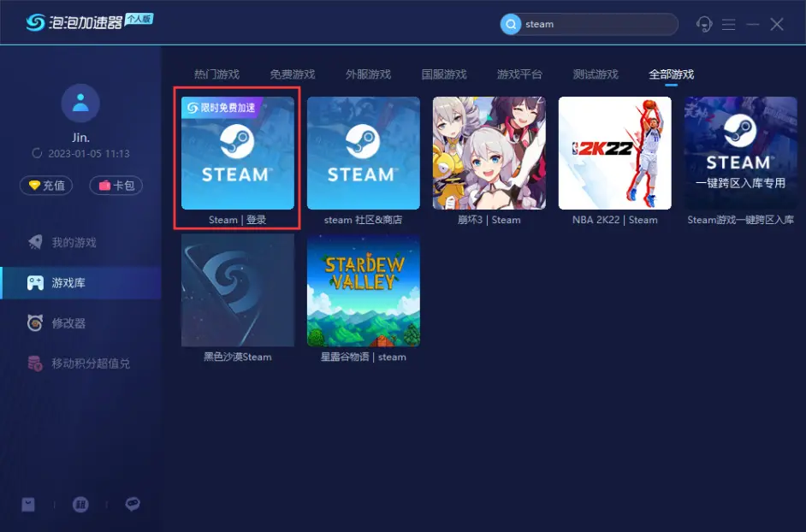Switch to the 热门游戏 tab
Screen dimensions: 806x532
pyautogui.click(x=216, y=74)
